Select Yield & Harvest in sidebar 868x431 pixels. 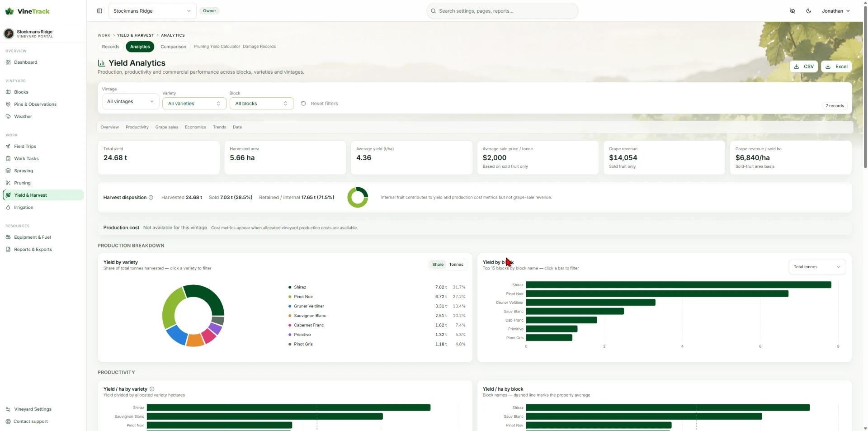(x=43, y=195)
